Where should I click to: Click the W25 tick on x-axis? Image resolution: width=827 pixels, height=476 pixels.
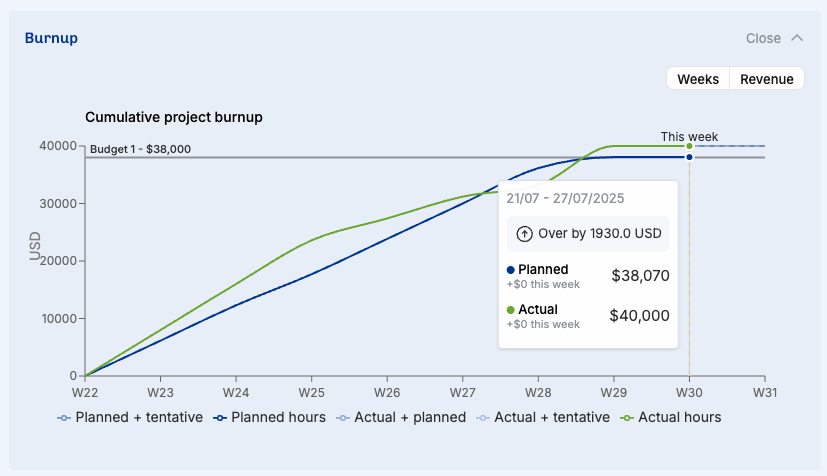point(311,393)
